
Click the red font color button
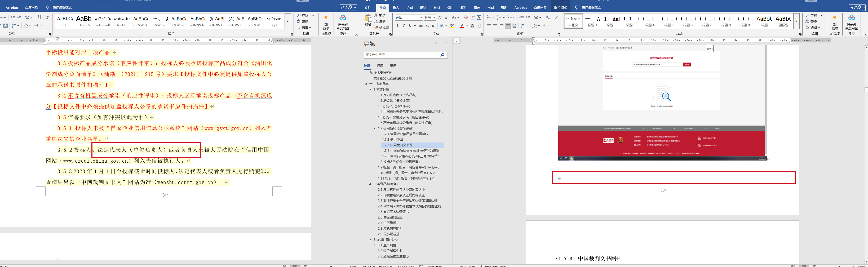click(462, 26)
